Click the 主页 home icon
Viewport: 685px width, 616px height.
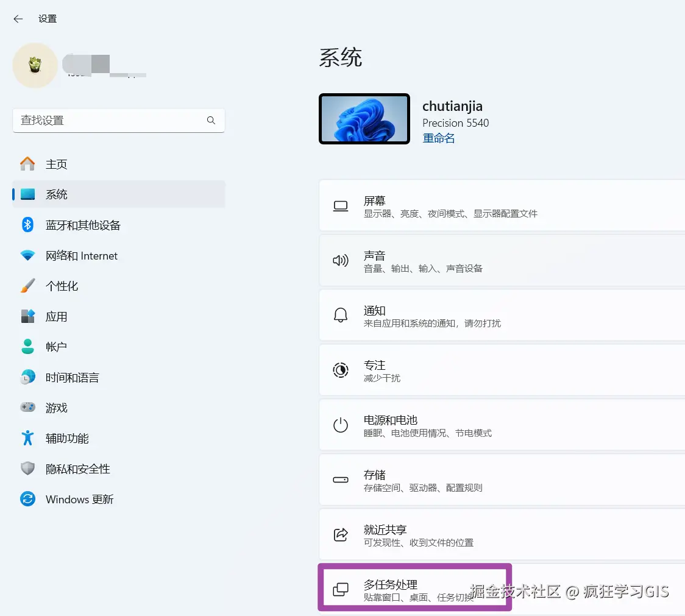pos(27,164)
